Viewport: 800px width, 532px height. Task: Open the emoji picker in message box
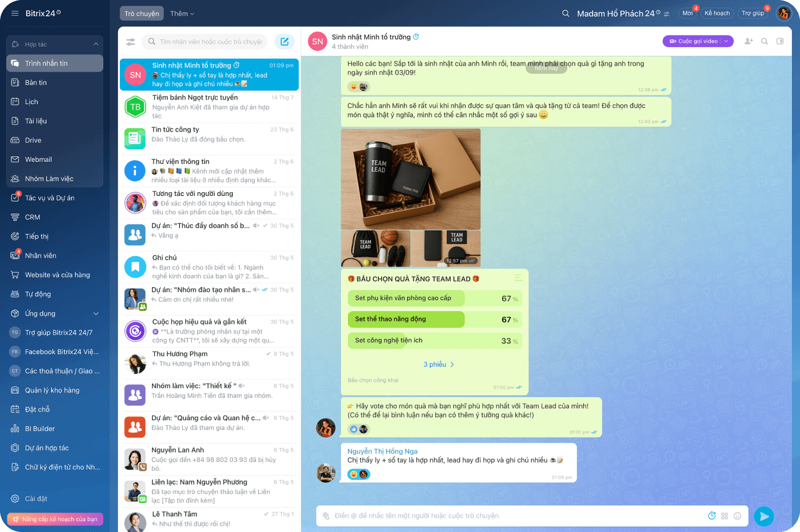[737, 516]
